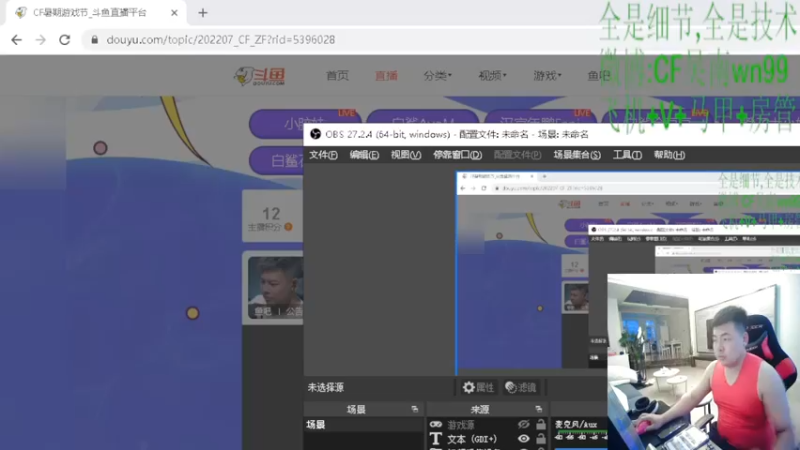Click the tab favicon of CF暑期游戏节 tab
The width and height of the screenshot is (800, 450).
tap(21, 13)
